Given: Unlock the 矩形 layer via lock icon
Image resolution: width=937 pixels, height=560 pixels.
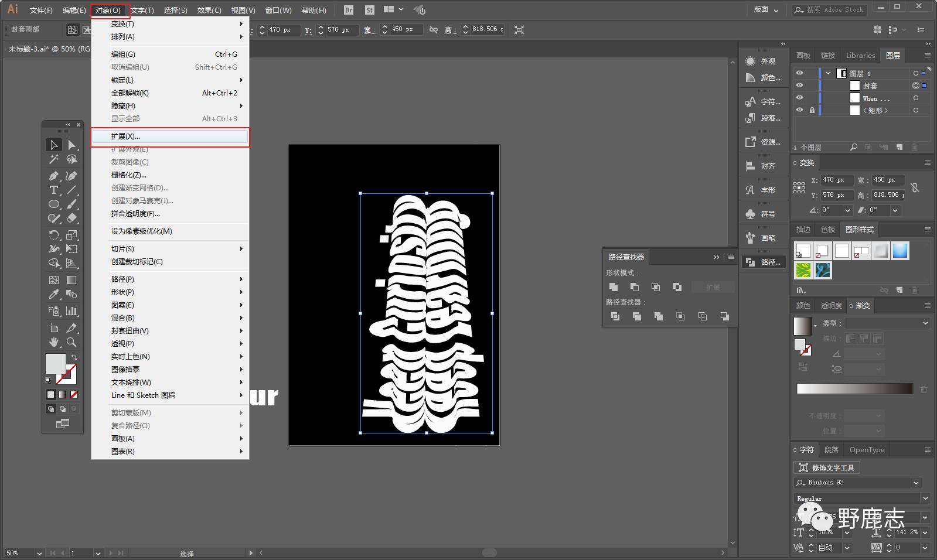Looking at the screenshot, I should [812, 110].
